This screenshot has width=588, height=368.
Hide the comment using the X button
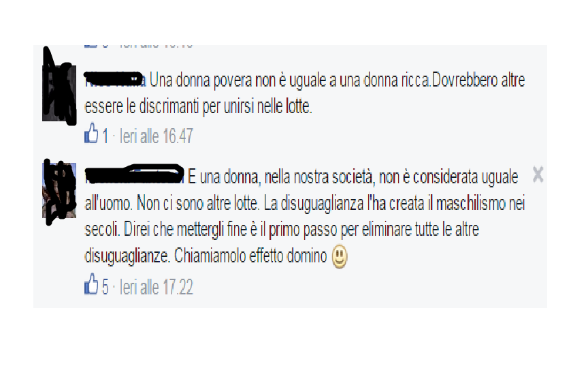tap(538, 174)
